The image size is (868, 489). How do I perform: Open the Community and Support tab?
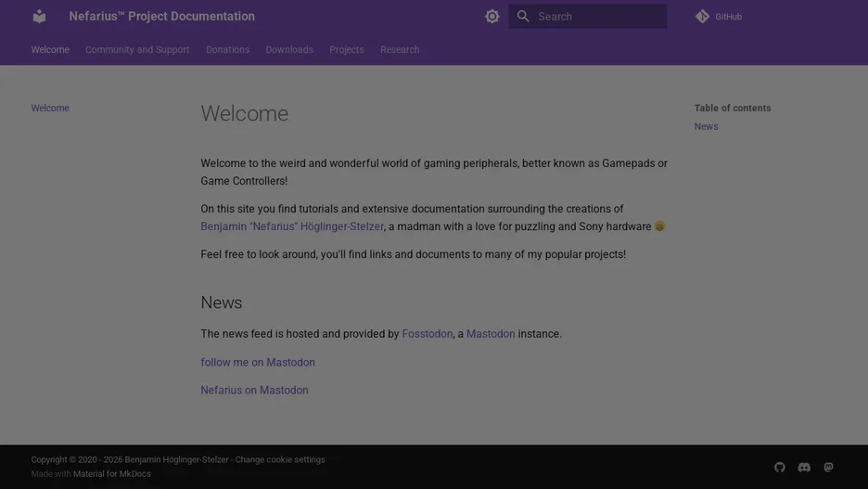137,50
